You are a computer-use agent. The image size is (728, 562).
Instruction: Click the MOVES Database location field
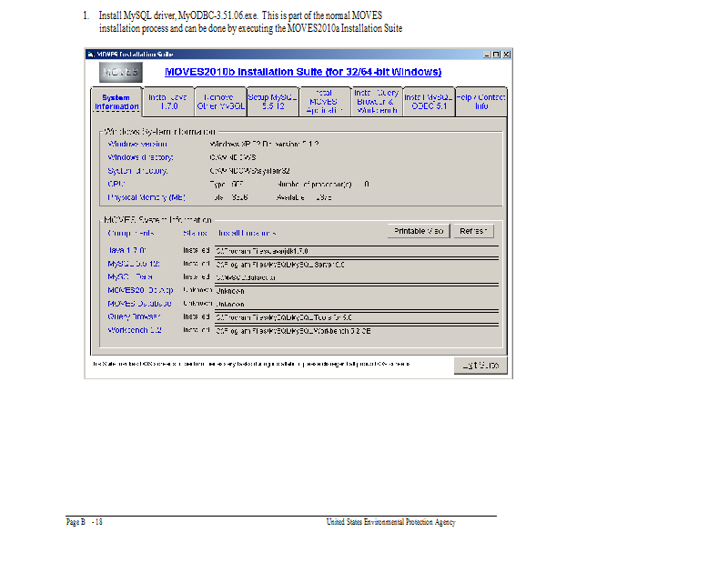tap(355, 304)
